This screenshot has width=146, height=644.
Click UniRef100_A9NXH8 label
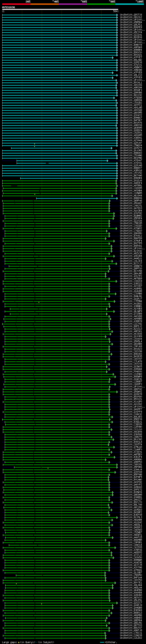pyautogui.click(x=131, y=70)
